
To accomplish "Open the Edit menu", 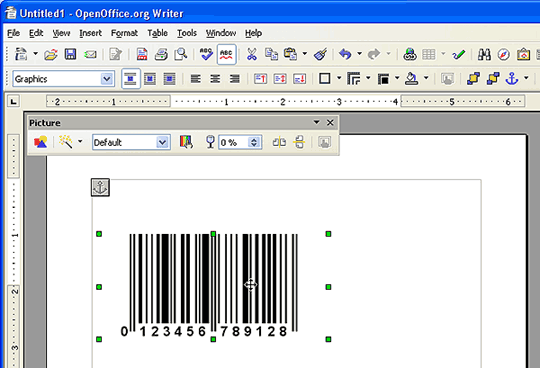I will click(36, 33).
